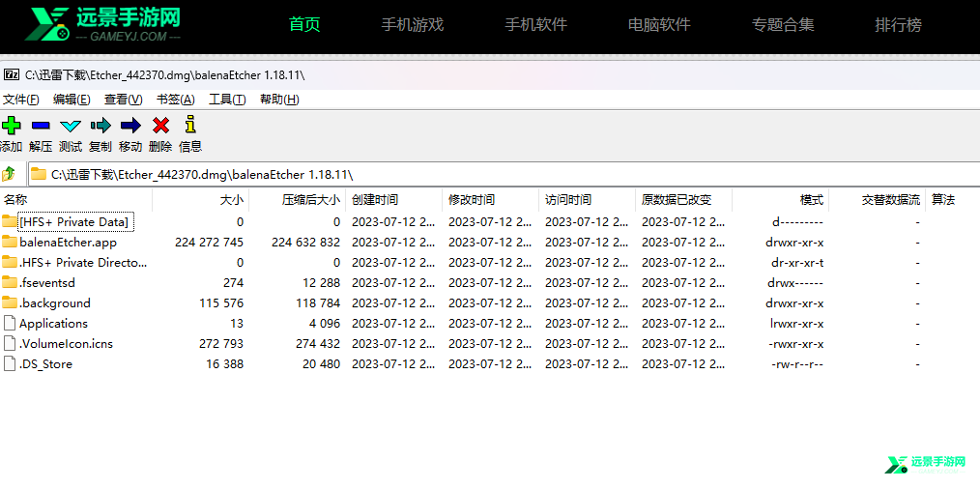
Task: Sort by the 算法 column header
Action: 953,200
